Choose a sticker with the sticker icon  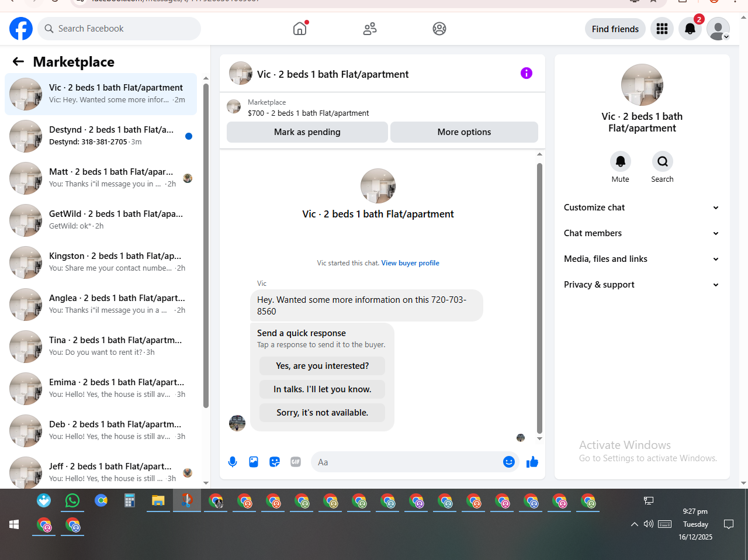pyautogui.click(x=275, y=462)
